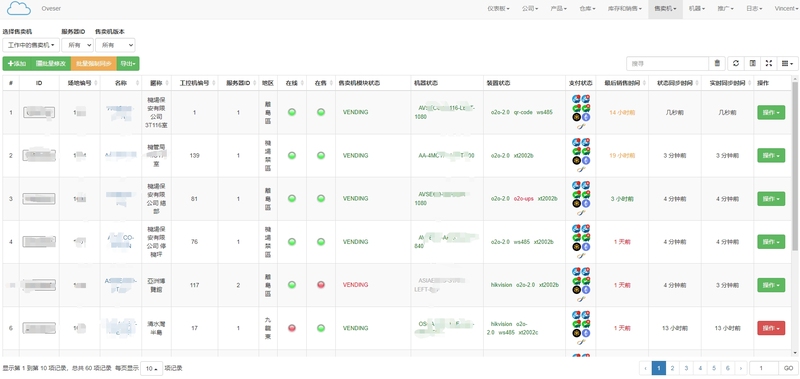Viewport: 800px width, 379px height.
Task: Open the 日志 menu
Action: pyautogui.click(x=754, y=9)
